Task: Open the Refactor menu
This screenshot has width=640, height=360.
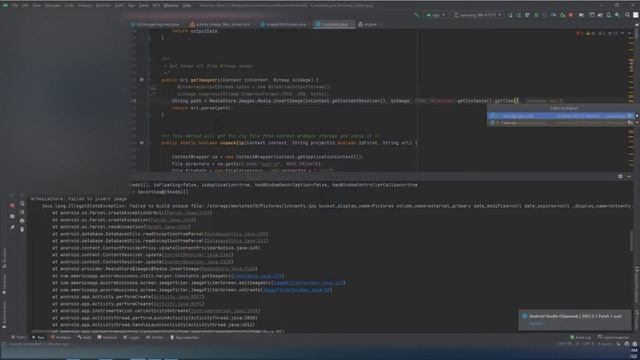Action: (x=103, y=5)
